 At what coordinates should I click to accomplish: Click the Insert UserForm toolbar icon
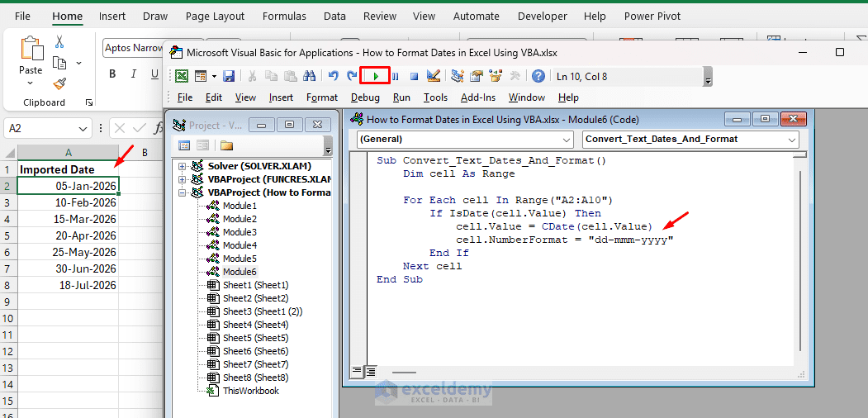(x=200, y=76)
